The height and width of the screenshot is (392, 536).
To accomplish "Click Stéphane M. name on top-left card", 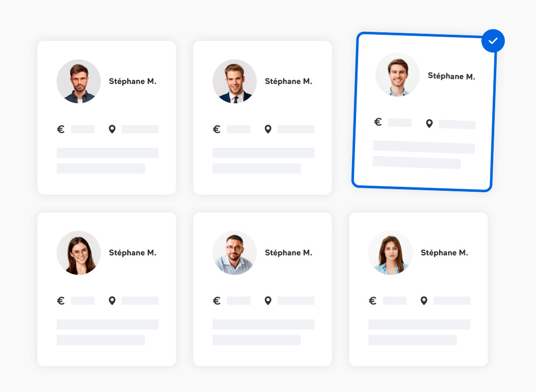I will tap(133, 81).
